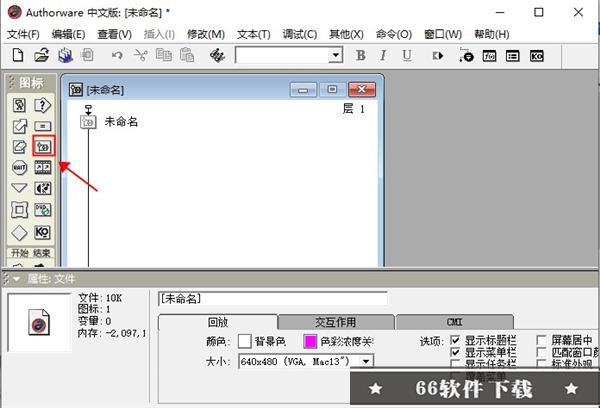The width and height of the screenshot is (600, 408).
Task: Click the Paste toolbar icon
Action: pos(187,55)
